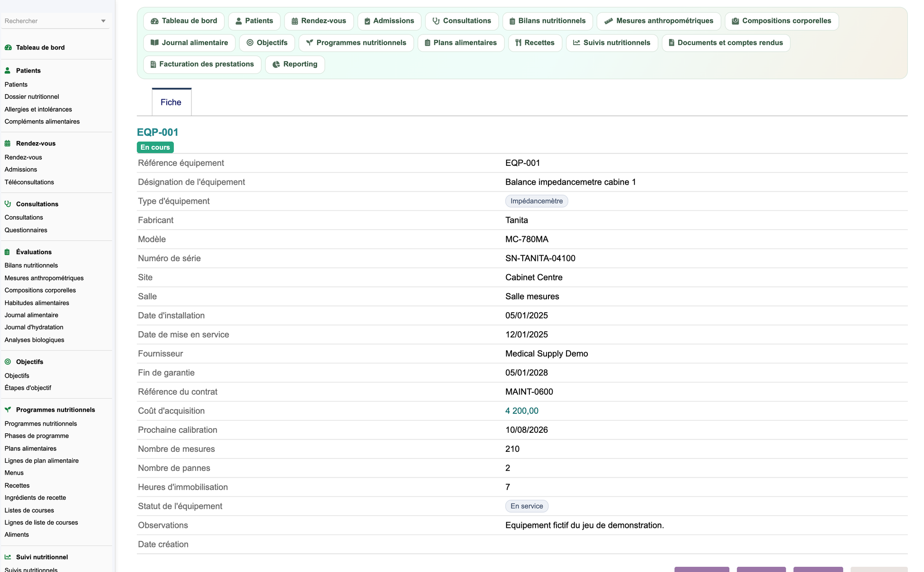The image size is (924, 572).
Task: Click the Documents et comptes rendus file icon
Action: tap(671, 43)
